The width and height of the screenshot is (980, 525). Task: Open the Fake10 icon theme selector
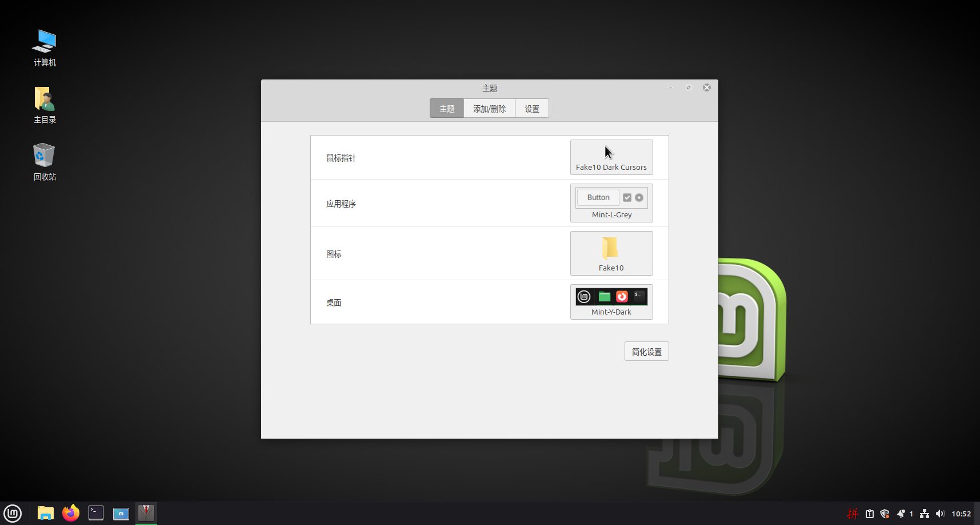pos(611,253)
